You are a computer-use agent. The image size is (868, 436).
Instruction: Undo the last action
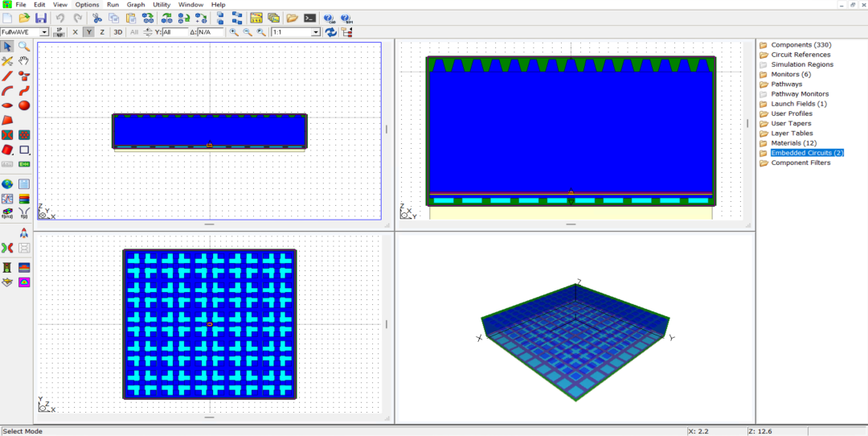60,18
